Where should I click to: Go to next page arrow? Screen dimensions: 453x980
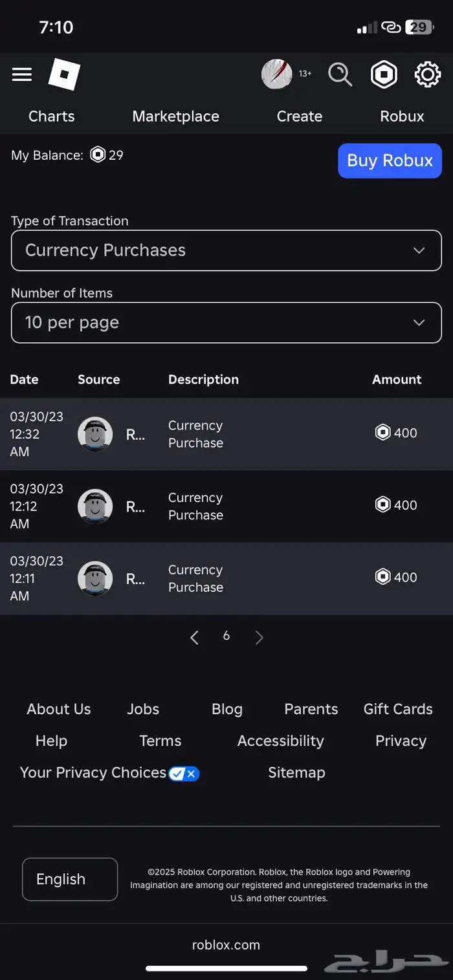[x=260, y=638]
